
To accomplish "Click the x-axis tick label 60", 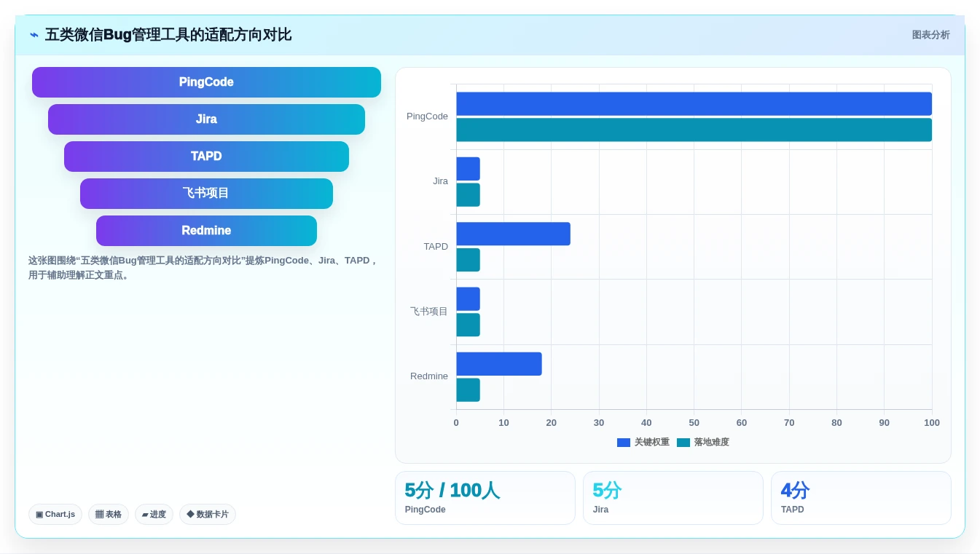I will pos(742,423).
